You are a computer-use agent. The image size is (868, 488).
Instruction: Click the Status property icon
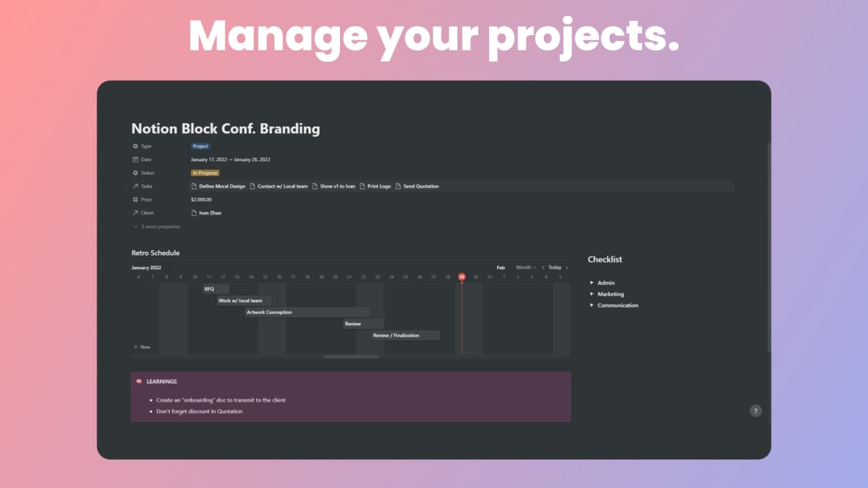[x=135, y=173]
